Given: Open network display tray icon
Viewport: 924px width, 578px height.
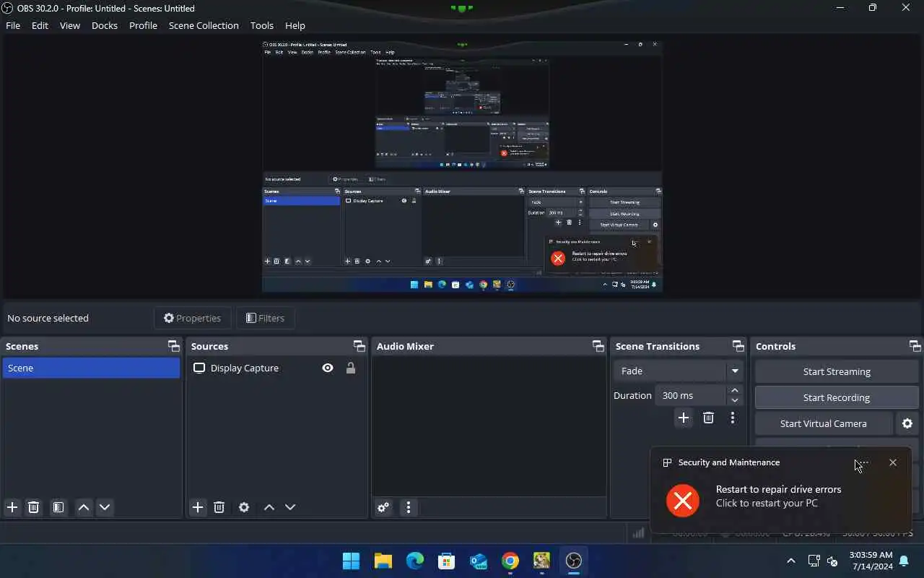Looking at the screenshot, I should 814,561.
